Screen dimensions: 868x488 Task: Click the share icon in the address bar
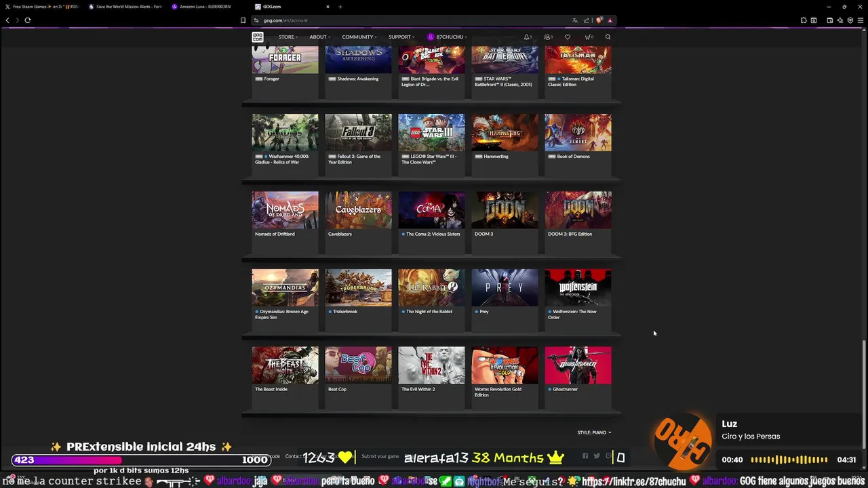click(x=587, y=20)
